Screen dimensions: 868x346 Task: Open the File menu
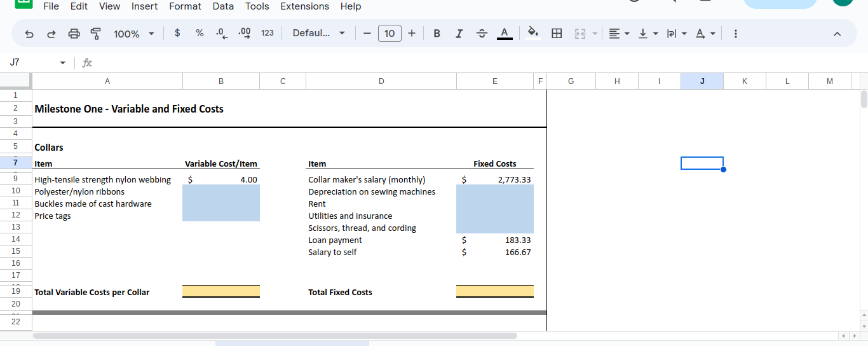(51, 6)
